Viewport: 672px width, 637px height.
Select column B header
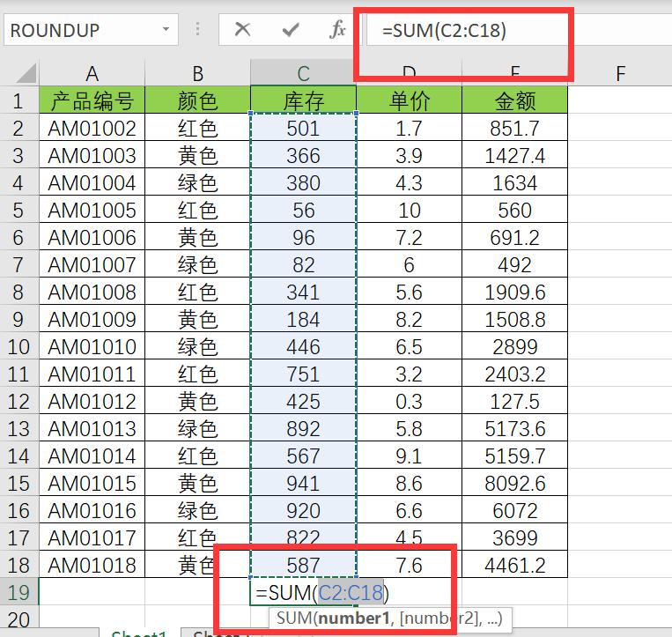197,73
